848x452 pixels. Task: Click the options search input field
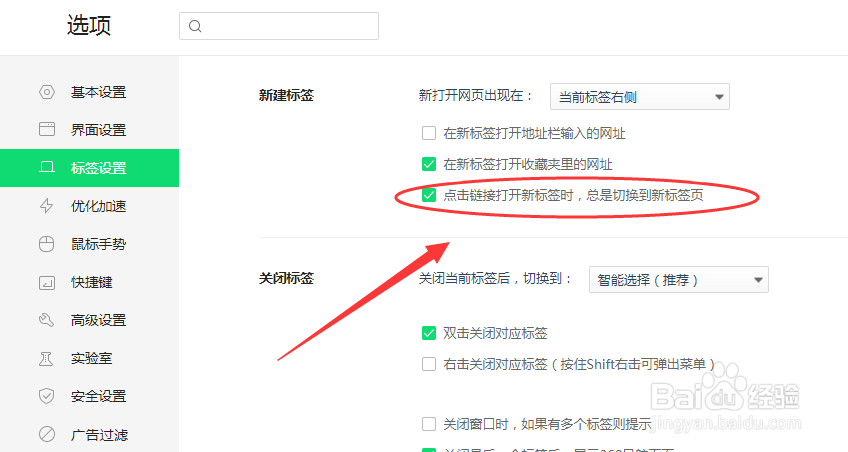coord(279,26)
